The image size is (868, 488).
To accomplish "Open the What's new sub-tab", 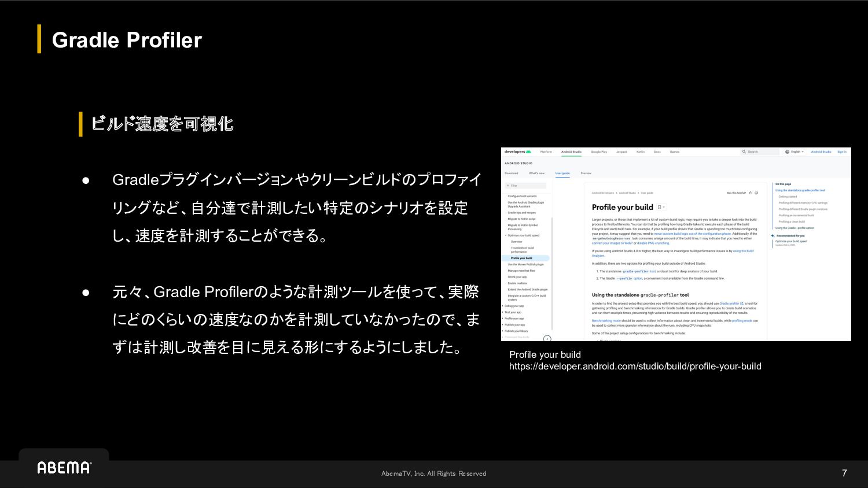I will tap(537, 173).
